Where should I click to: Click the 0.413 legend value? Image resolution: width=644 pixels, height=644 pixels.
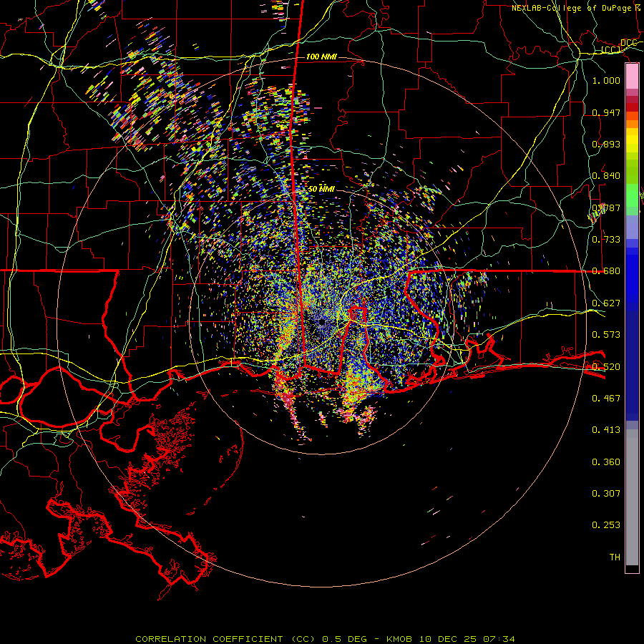pos(606,430)
